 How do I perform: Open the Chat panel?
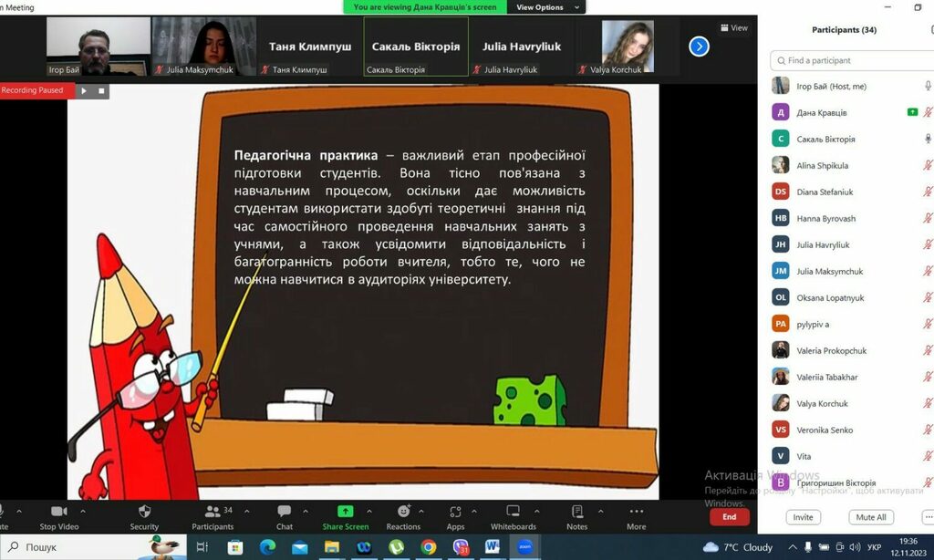[x=285, y=512]
